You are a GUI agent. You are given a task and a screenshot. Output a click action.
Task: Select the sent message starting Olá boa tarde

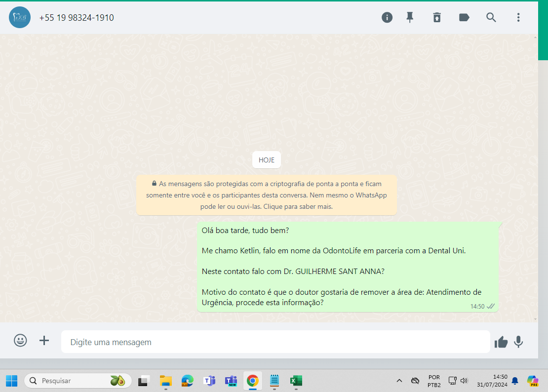(348, 267)
